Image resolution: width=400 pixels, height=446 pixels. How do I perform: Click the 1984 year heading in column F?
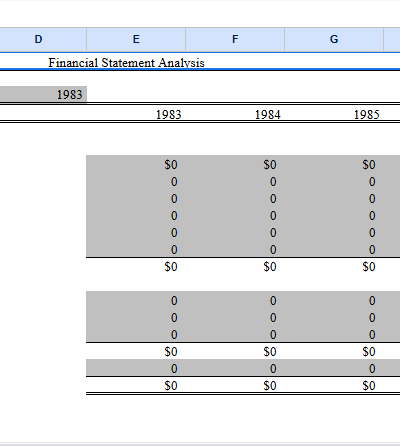tap(268, 115)
